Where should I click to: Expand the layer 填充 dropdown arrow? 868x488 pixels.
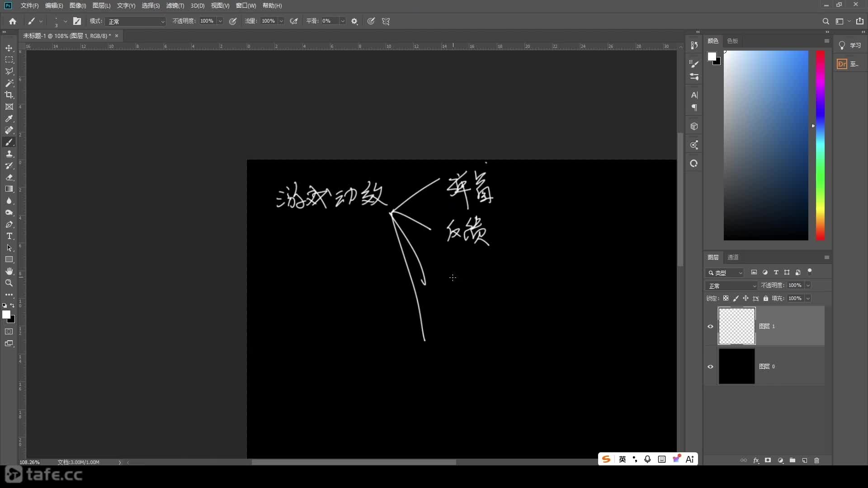coord(808,298)
